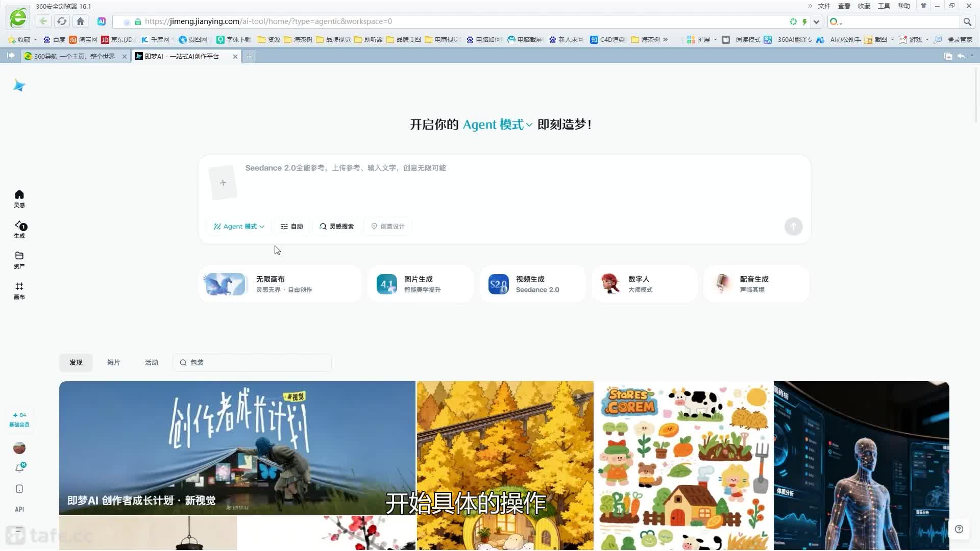
Task: Click the 360AI翻译 toolbar button
Action: 789,40
